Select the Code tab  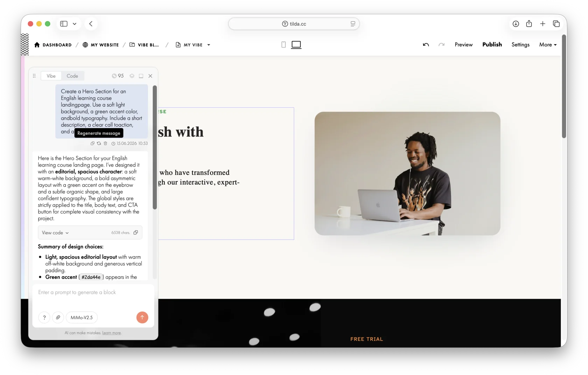[x=72, y=76]
